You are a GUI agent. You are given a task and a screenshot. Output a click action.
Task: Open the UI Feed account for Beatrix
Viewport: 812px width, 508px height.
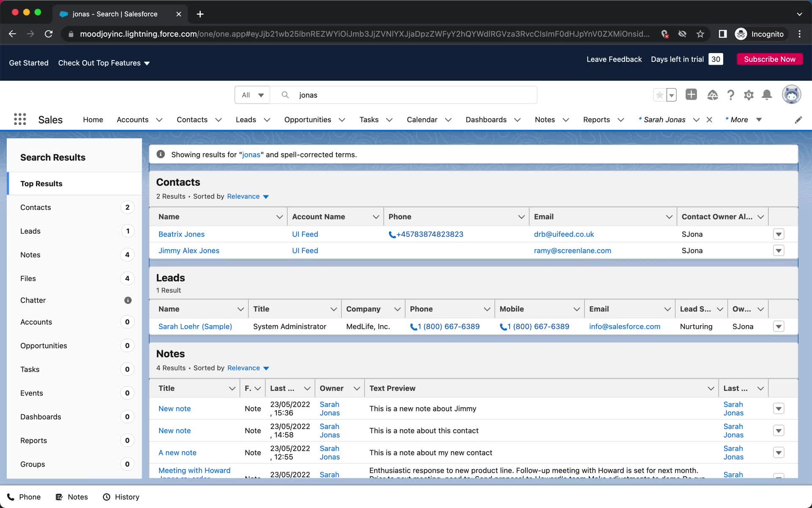coord(305,234)
